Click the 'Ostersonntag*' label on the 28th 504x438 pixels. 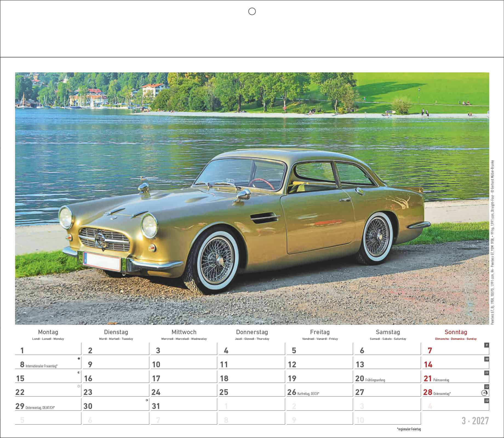[x=442, y=394]
